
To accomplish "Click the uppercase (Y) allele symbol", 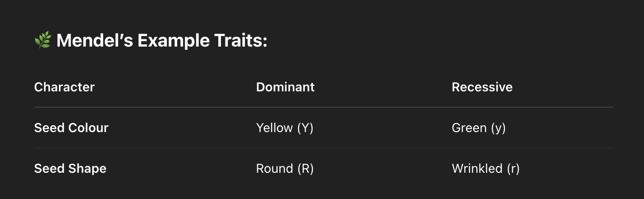I will coord(305,128).
